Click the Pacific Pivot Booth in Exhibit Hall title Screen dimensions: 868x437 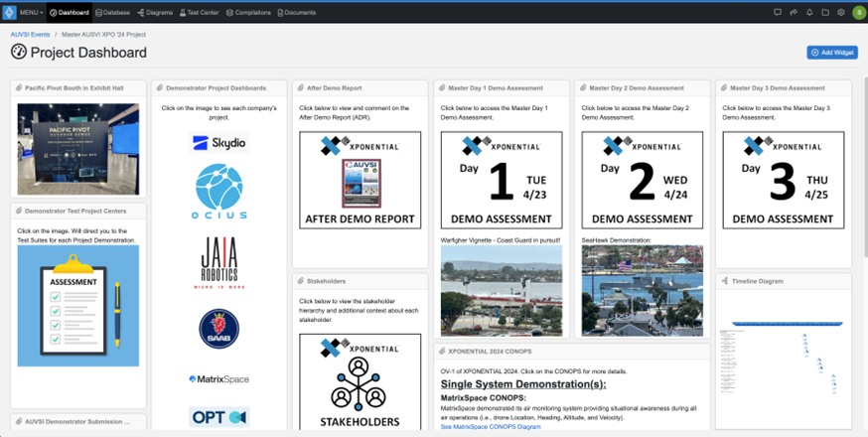pos(74,88)
